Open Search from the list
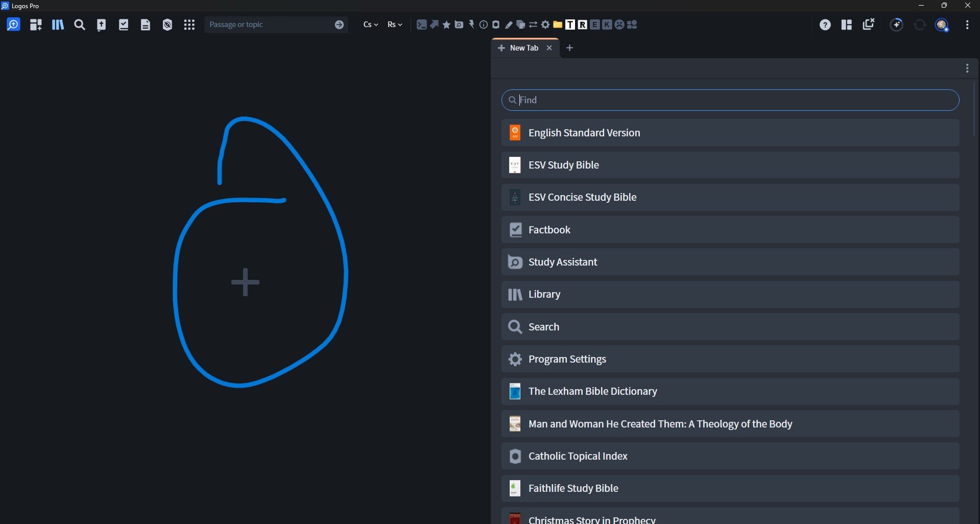980x524 pixels. point(730,327)
